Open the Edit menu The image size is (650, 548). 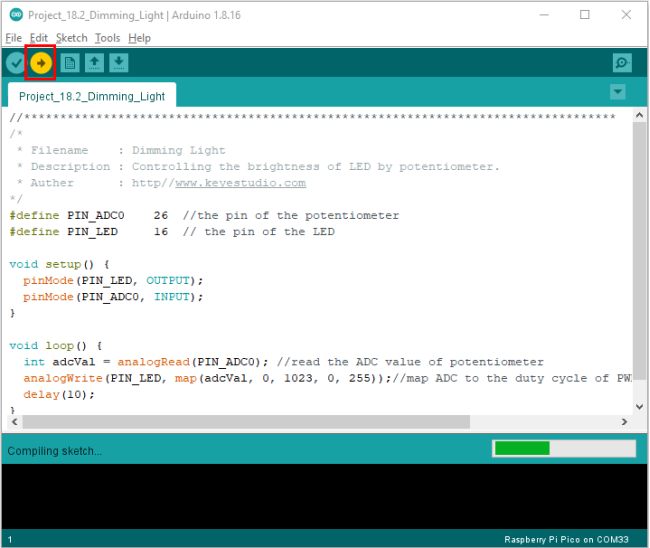coord(39,38)
